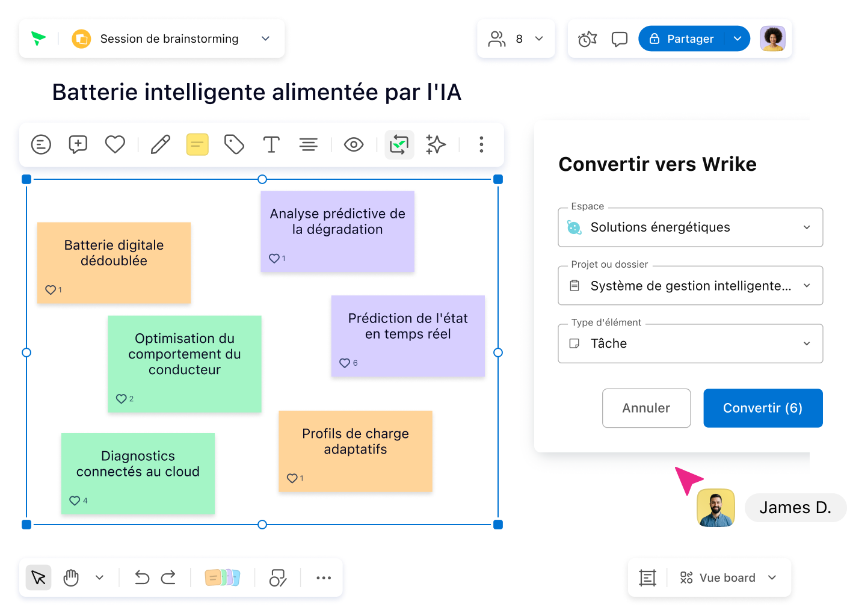Select the text formatting T icon

pyautogui.click(x=271, y=144)
